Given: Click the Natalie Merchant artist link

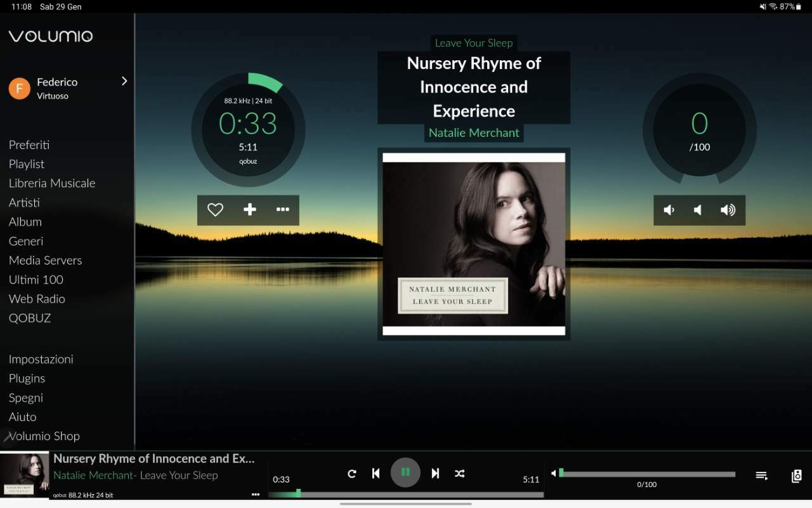Looking at the screenshot, I should pyautogui.click(x=474, y=133).
